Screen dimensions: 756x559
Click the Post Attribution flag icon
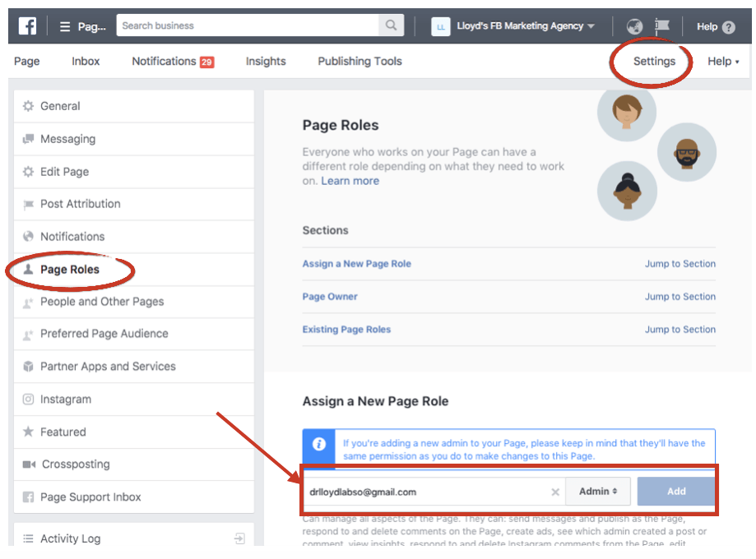click(29, 205)
